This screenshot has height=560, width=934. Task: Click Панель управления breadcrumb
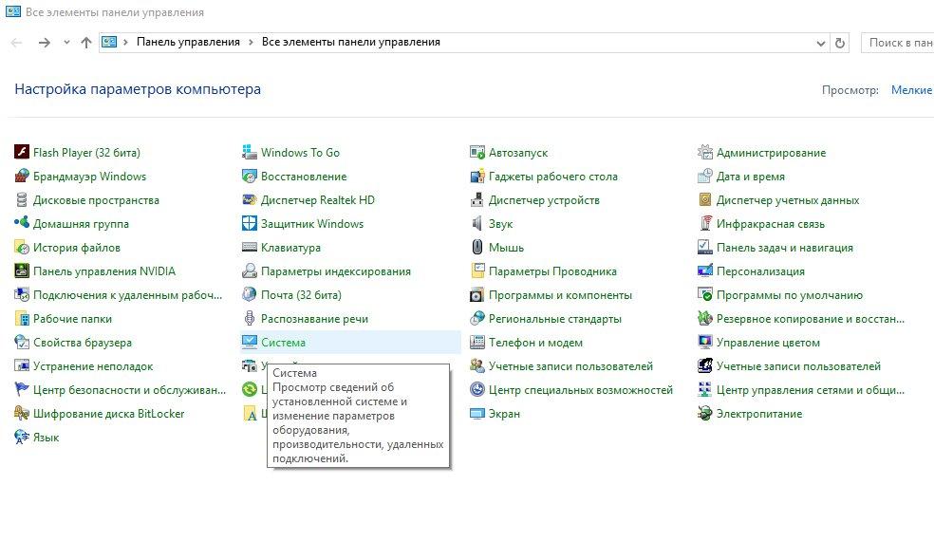tap(188, 42)
